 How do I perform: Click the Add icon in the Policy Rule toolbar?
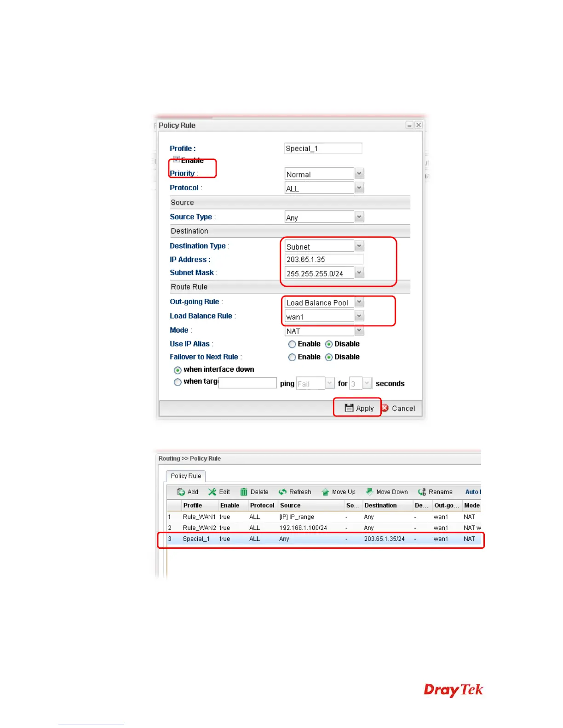click(x=181, y=492)
